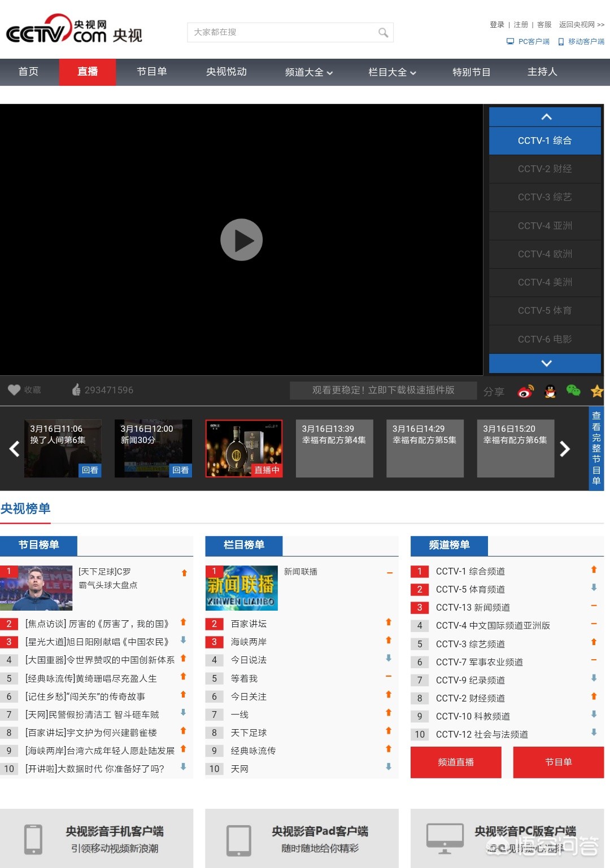Open the 新闻30分 replay thumbnail
Image resolution: width=610 pixels, height=868 pixels.
[x=153, y=448]
